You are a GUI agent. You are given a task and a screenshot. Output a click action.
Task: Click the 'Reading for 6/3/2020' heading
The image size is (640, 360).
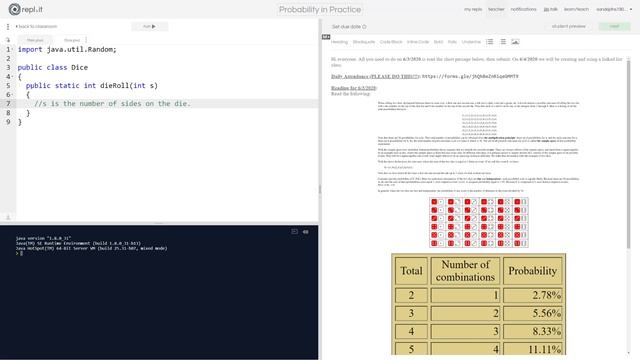point(353,88)
